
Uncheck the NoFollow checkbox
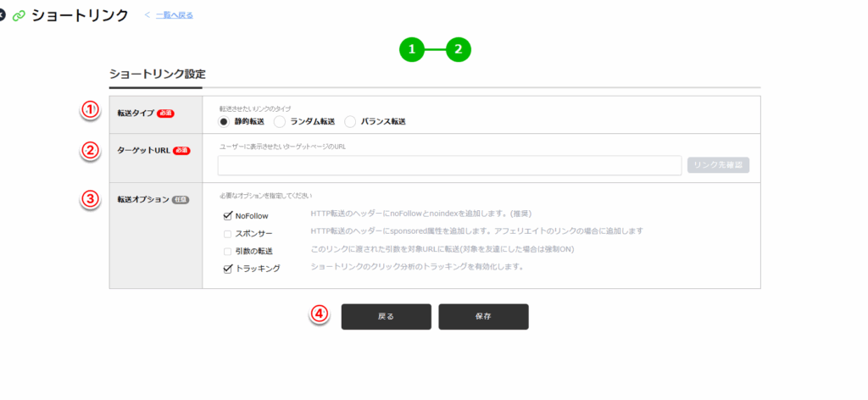point(227,216)
